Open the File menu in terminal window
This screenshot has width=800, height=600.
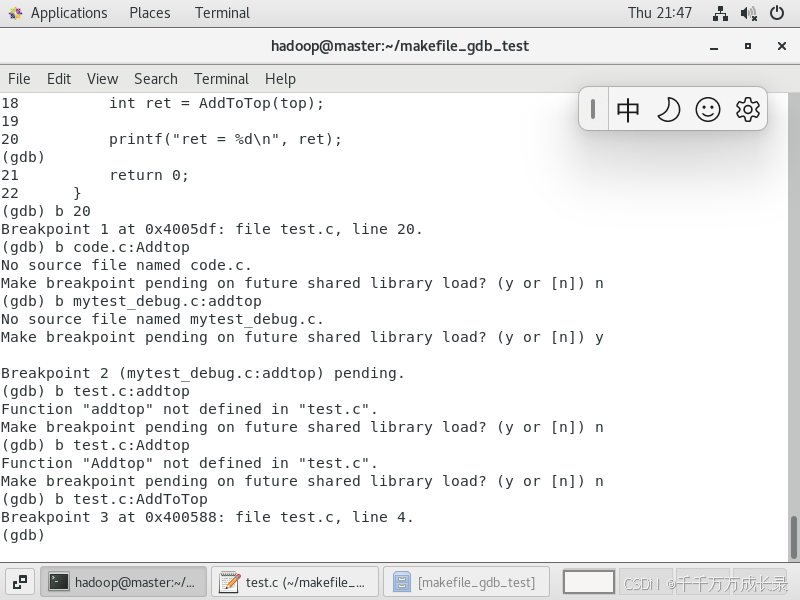19,79
